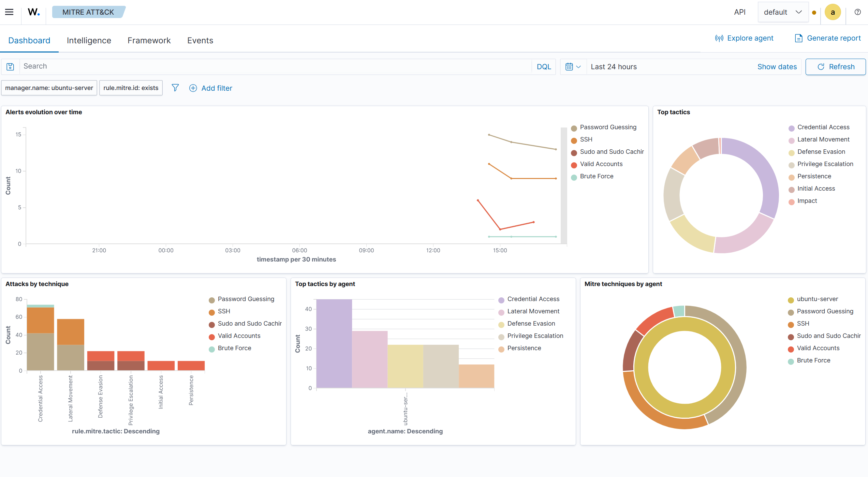Click the Explore agent broadcast icon
The width and height of the screenshot is (868, 477).
(719, 38)
